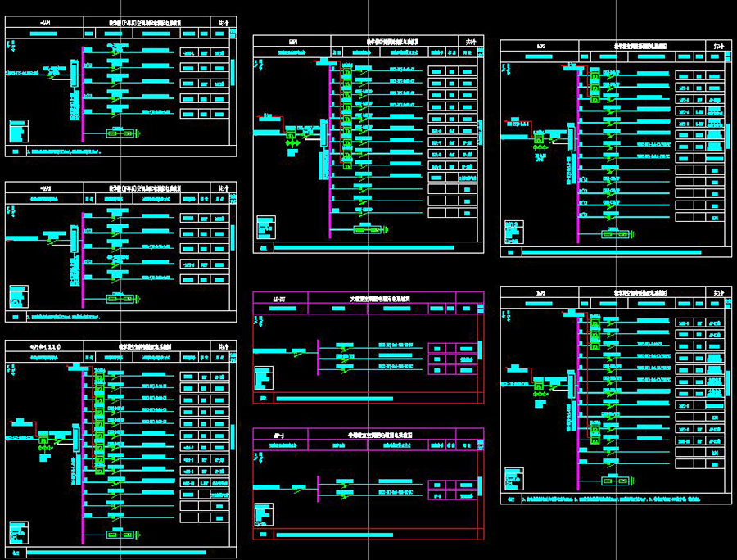
Task: Pick the busbar in the upper magenta-framed diagram
Action: point(319,358)
